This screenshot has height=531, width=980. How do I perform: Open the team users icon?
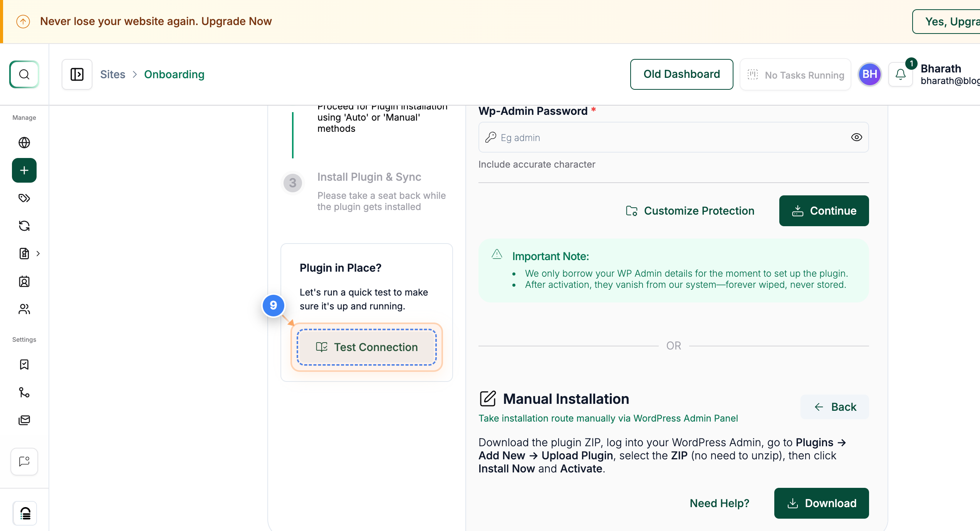coord(24,309)
